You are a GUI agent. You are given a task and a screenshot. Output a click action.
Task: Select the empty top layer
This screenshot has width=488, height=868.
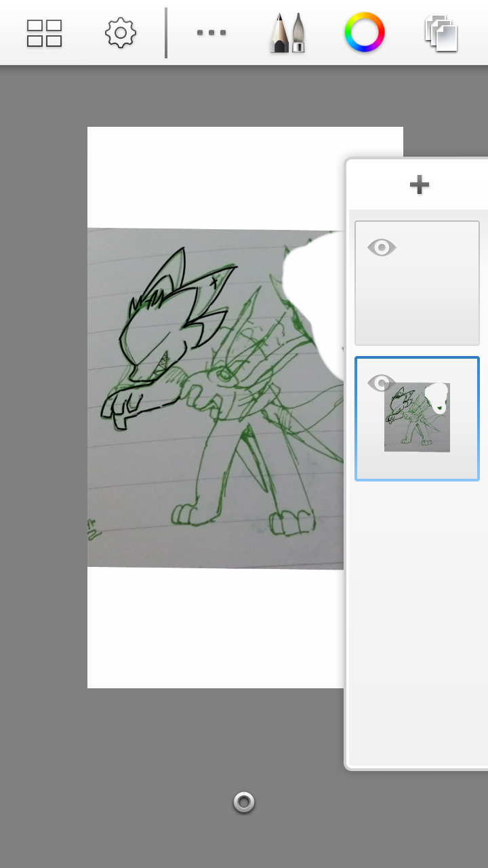click(x=417, y=283)
